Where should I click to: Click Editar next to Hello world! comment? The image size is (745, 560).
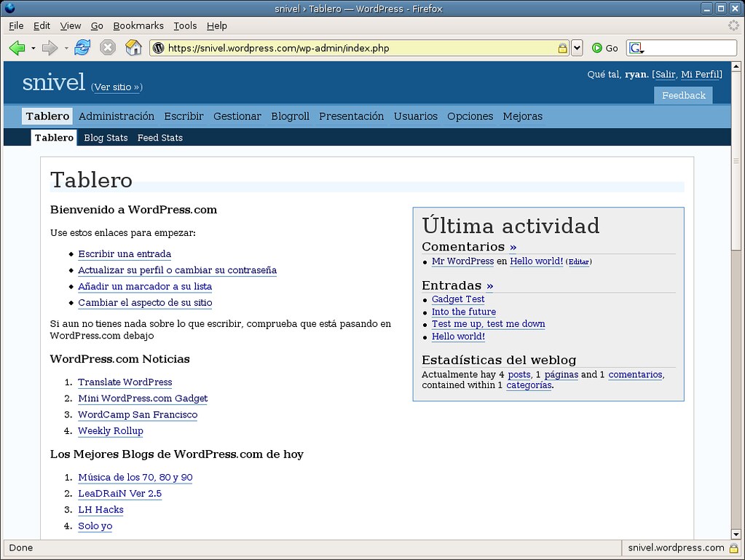(x=579, y=261)
